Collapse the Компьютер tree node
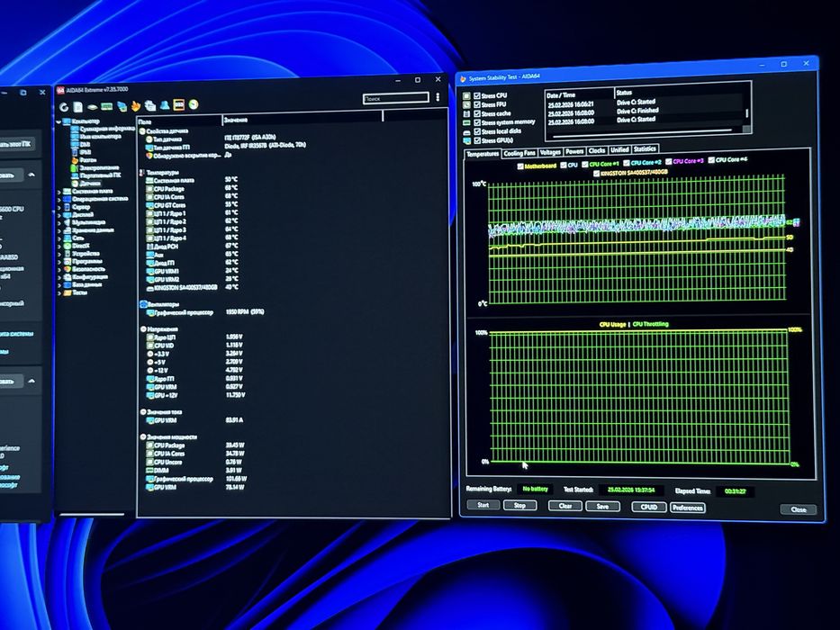This screenshot has width=840, height=630. point(59,121)
